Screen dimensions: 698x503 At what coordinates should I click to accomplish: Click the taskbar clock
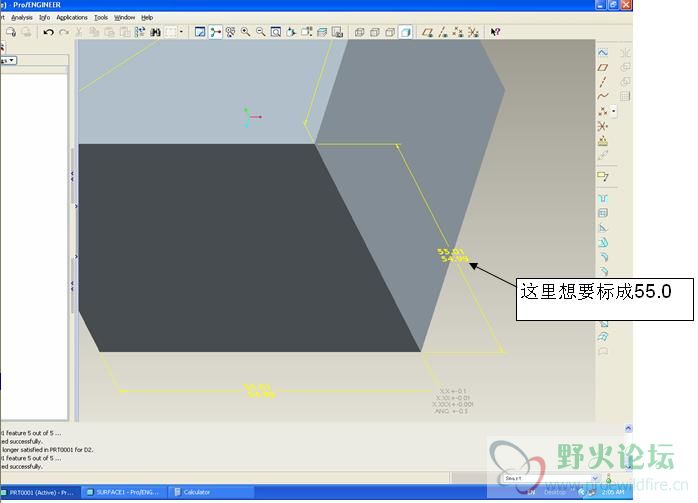[613, 492]
